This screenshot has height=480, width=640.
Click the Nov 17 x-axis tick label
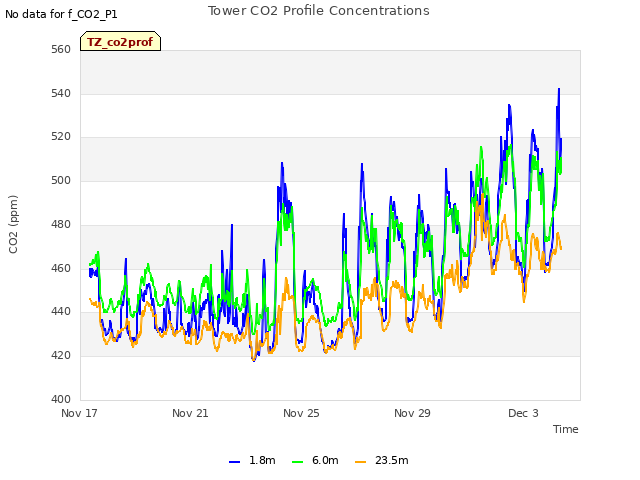click(79, 413)
